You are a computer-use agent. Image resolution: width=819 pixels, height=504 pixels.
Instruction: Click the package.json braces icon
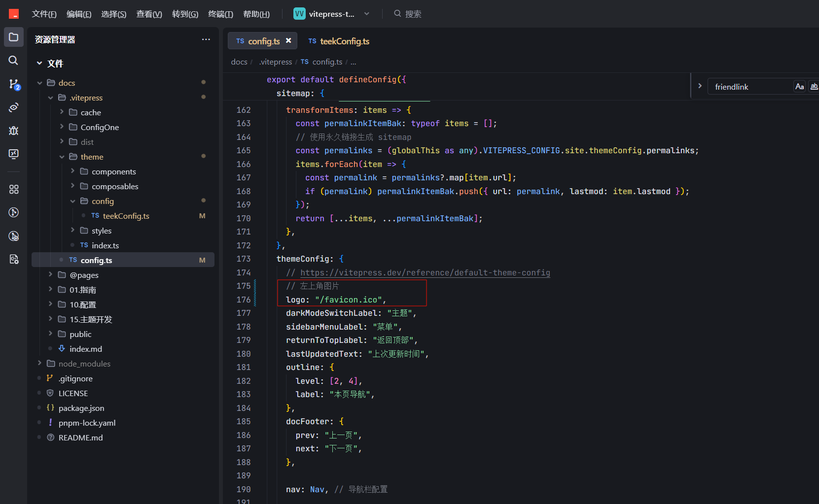click(x=50, y=408)
